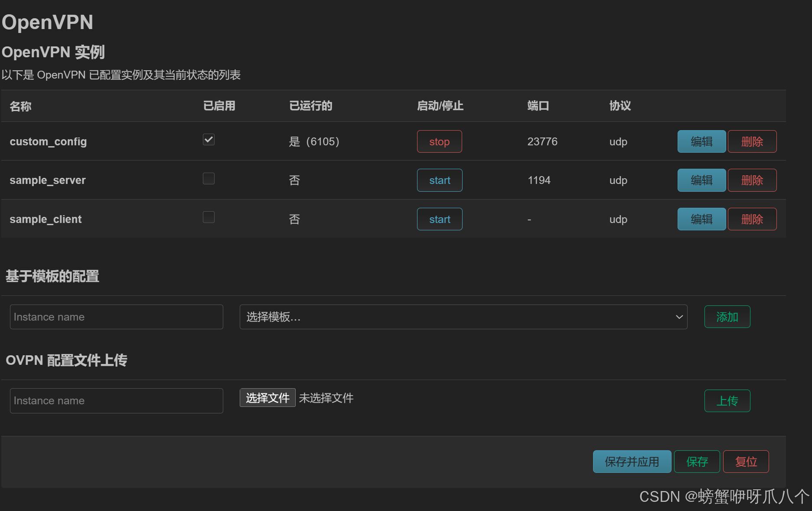
Task: Click the udp protocol in sample_client row
Action: tap(618, 219)
